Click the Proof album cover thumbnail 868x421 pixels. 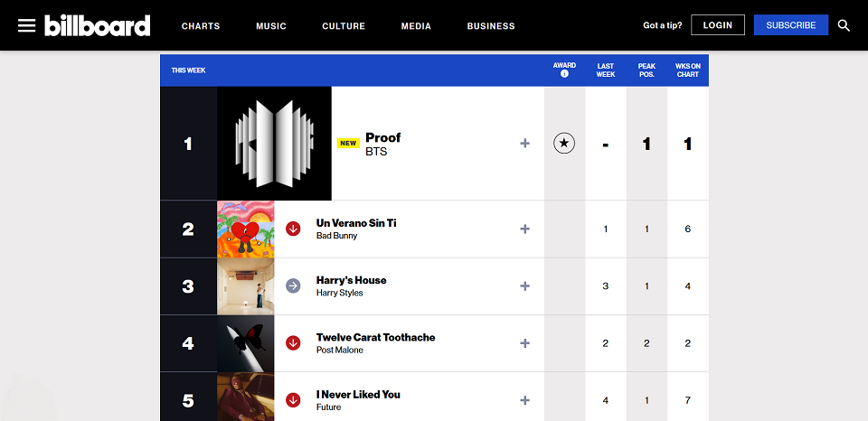pos(274,143)
